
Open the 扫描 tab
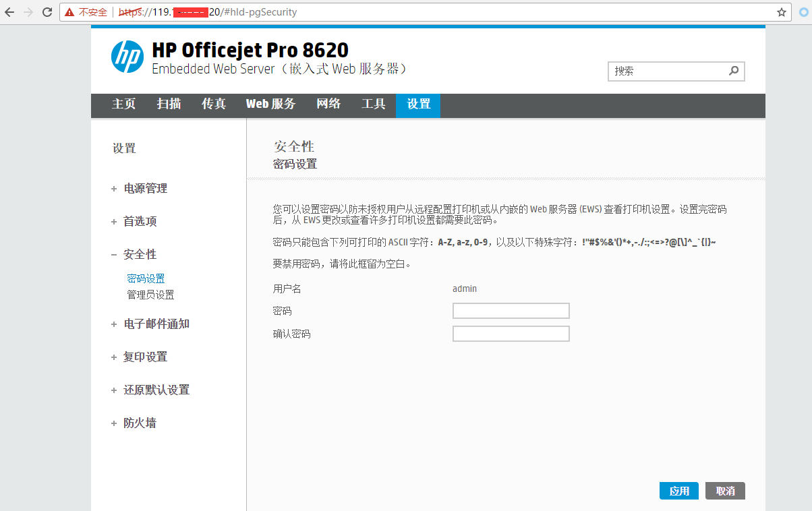[x=169, y=104]
